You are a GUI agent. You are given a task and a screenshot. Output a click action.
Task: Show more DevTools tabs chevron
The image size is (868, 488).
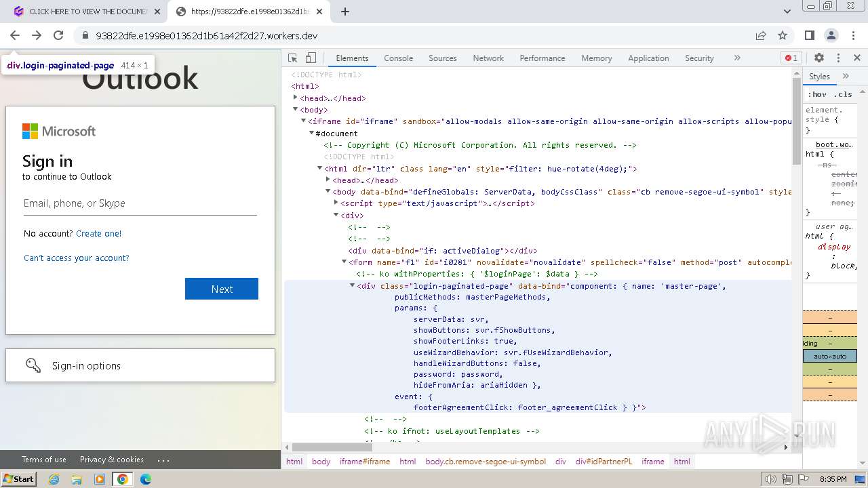[x=737, y=58]
